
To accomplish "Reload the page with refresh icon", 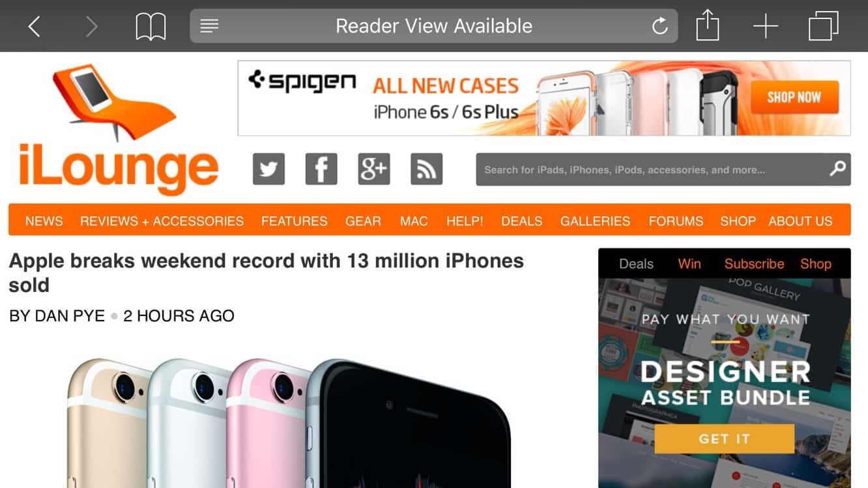I will (x=659, y=26).
